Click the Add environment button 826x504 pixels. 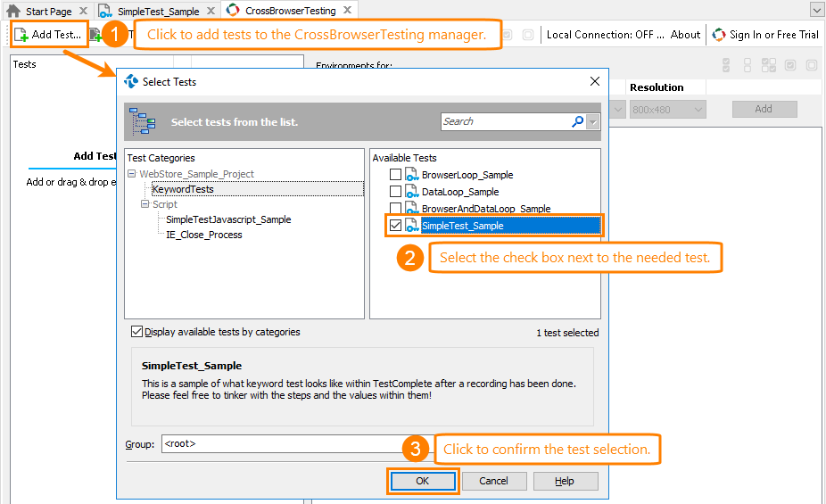tap(764, 109)
